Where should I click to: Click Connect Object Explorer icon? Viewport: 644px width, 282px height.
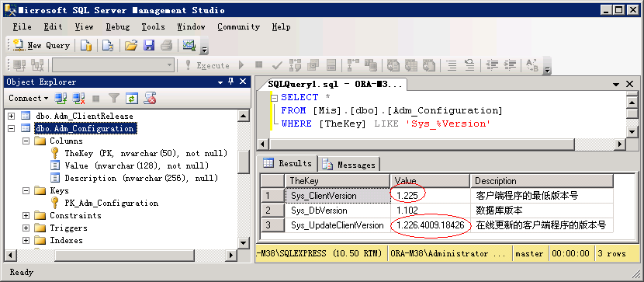tap(61, 98)
